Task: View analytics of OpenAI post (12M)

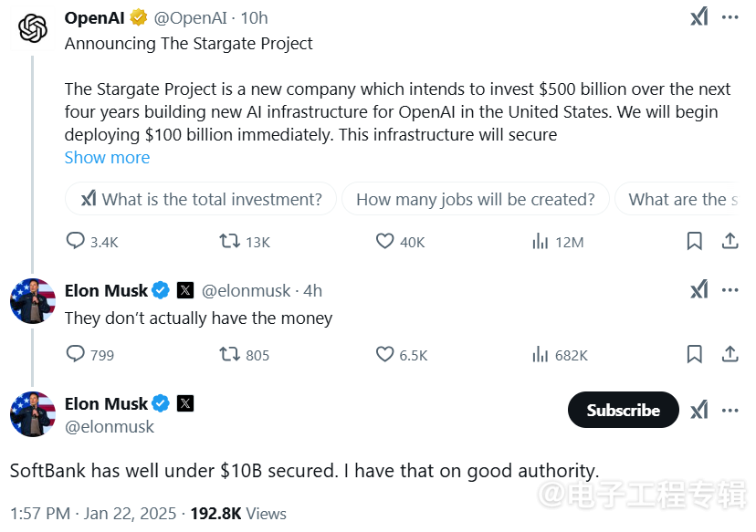Action: pyautogui.click(x=541, y=242)
